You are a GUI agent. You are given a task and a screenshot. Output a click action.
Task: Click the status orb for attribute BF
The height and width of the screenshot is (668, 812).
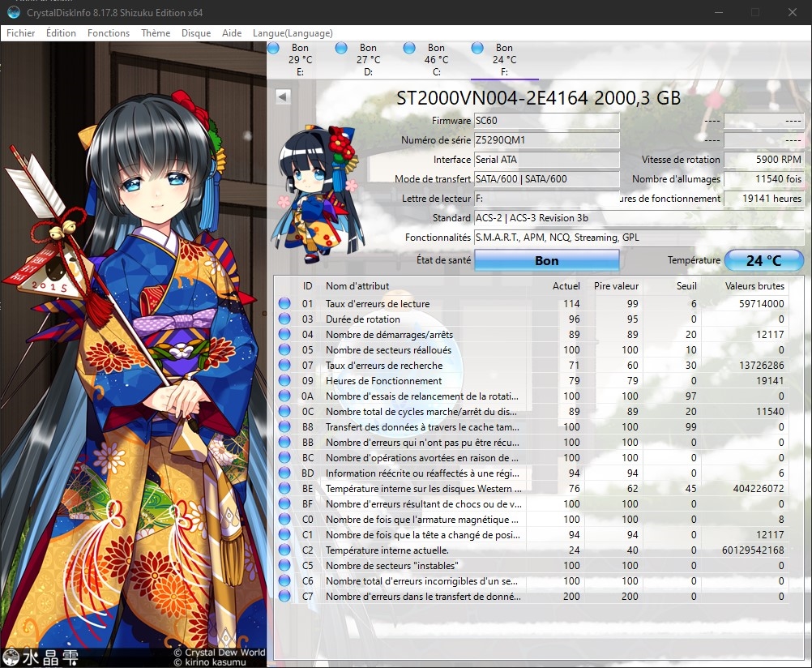click(284, 503)
